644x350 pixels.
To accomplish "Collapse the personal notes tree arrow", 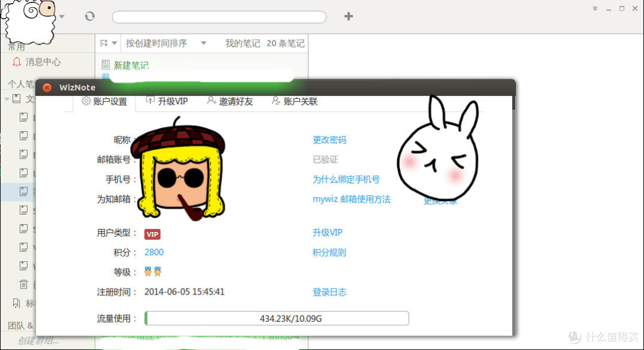I will point(7,99).
